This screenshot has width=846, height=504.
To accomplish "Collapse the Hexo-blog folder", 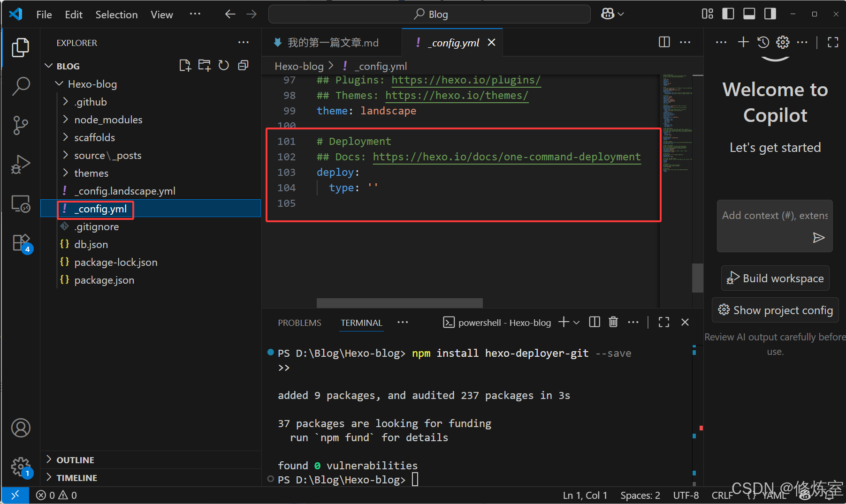I will (x=59, y=84).
